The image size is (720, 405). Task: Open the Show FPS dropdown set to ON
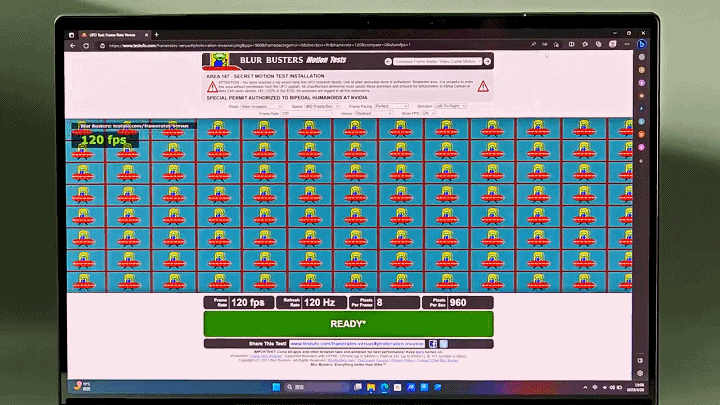click(428, 113)
